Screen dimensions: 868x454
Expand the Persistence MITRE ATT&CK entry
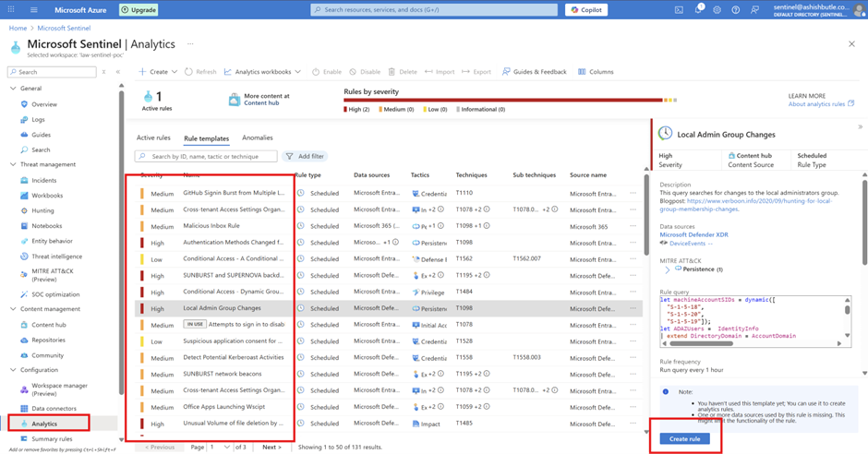[x=667, y=270]
